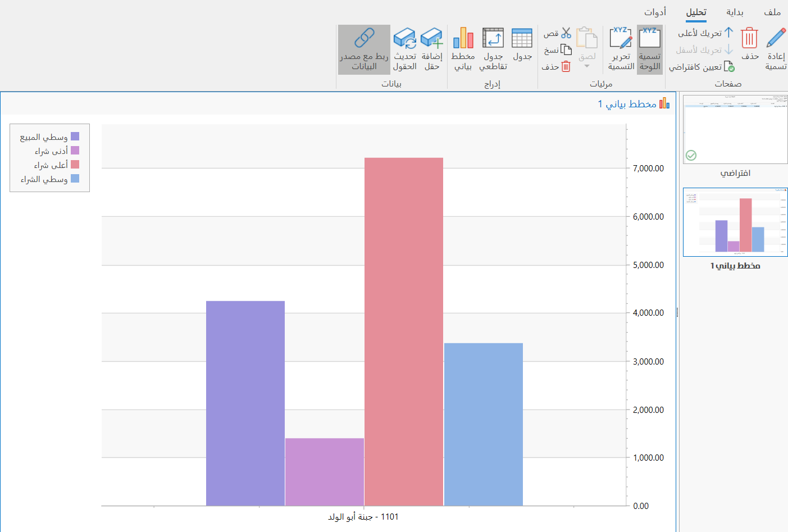Select the Default (افتراضي) page thumbnail
This screenshot has width=788, height=532.
(x=735, y=130)
